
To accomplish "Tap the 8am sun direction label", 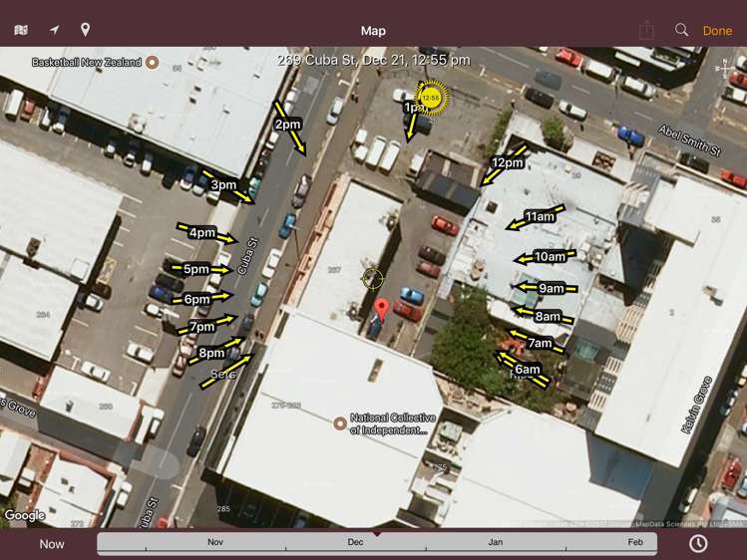I will click(x=548, y=317).
